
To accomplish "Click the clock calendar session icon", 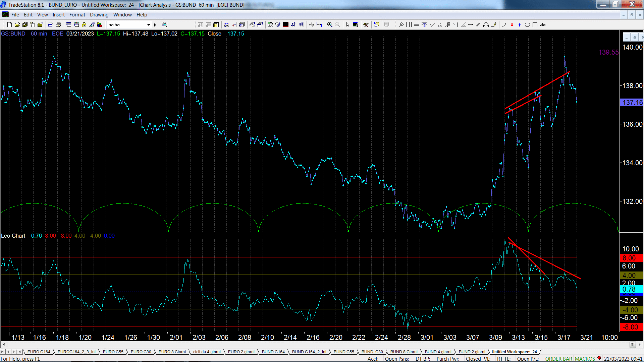I will click(270, 25).
